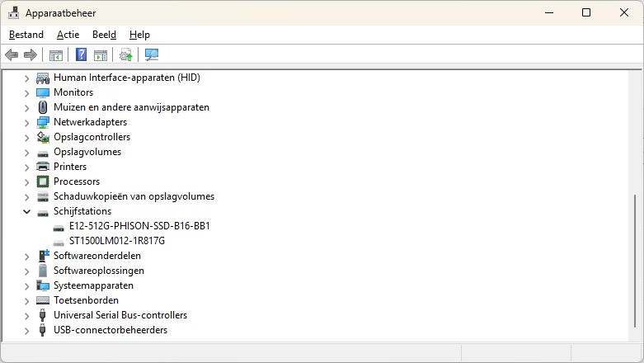Open the Beeld menu
The image size is (644, 363).
pyautogui.click(x=105, y=35)
